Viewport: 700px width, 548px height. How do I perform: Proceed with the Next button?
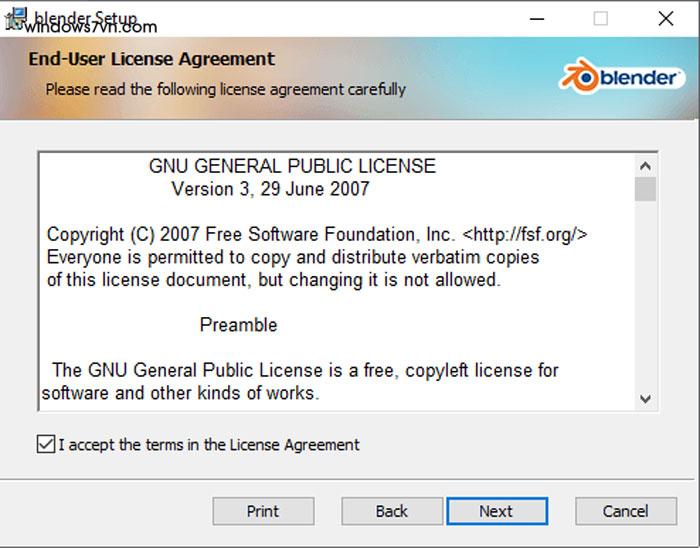(x=496, y=511)
